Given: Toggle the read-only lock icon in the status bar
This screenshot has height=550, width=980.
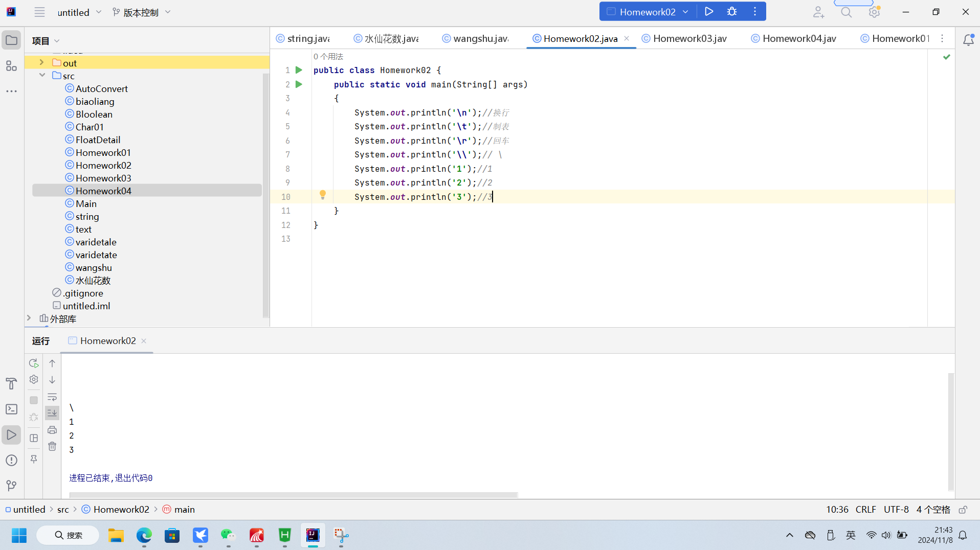Looking at the screenshot, I should coord(963,510).
